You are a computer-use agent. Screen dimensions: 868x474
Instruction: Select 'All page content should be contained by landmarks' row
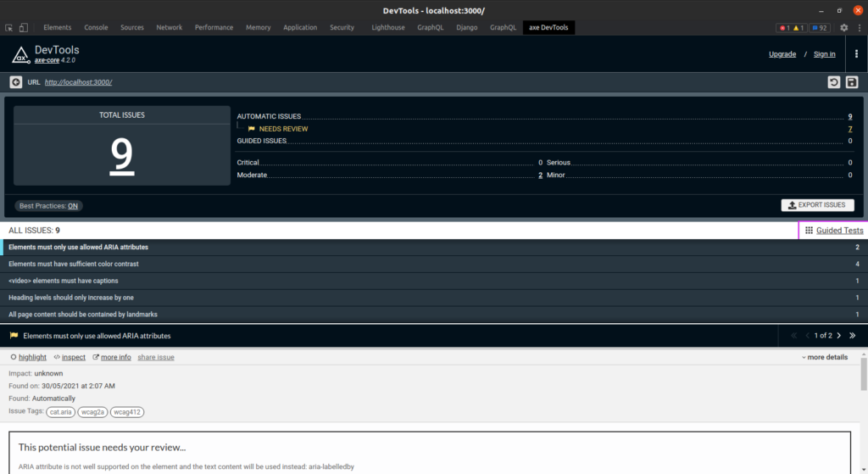[x=434, y=315]
